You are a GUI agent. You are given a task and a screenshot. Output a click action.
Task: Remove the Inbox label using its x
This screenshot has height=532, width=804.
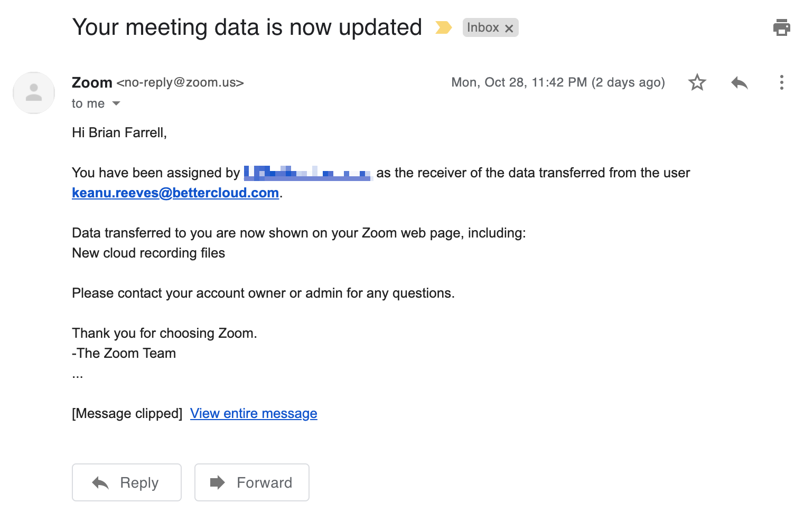(x=509, y=28)
